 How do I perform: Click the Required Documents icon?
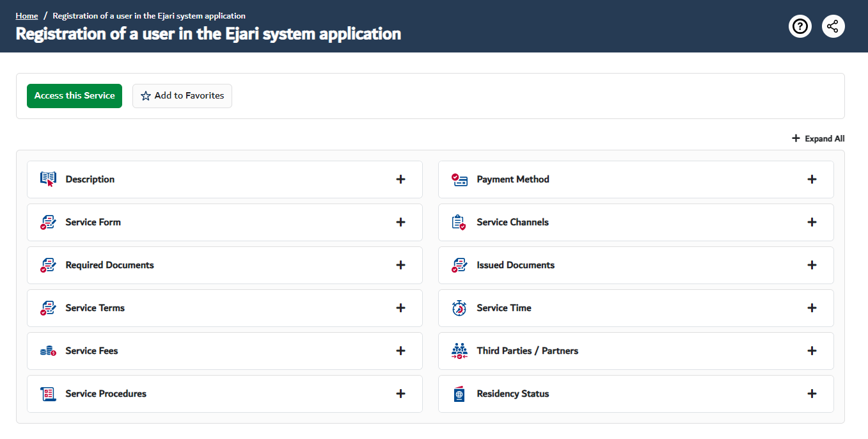tap(48, 265)
